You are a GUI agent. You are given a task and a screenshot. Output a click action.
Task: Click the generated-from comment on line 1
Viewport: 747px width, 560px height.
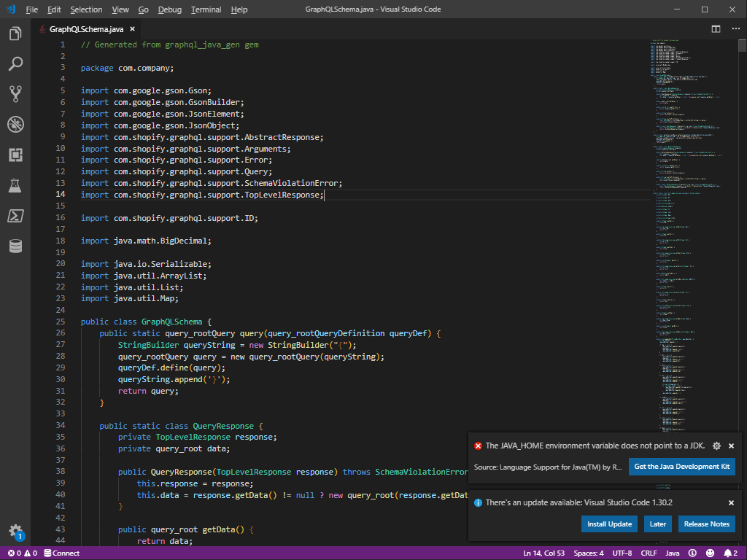click(x=169, y=44)
